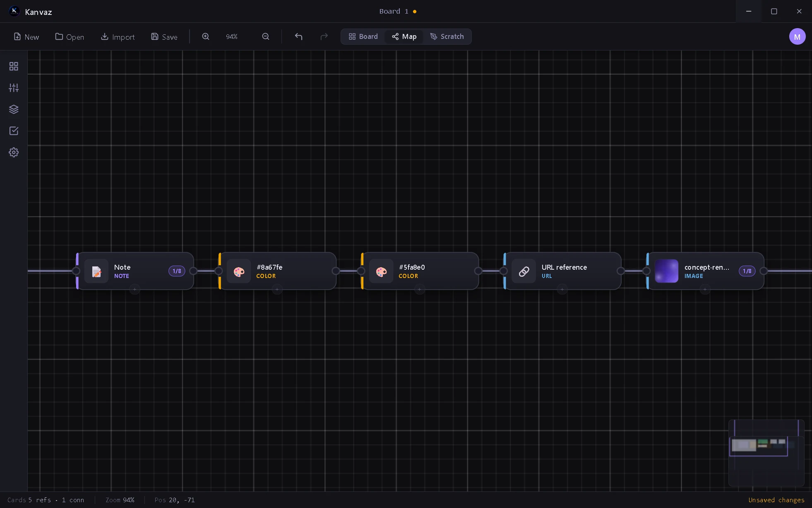Open the user profile avatar M
Viewport: 812px width, 508px height.
(797, 36)
